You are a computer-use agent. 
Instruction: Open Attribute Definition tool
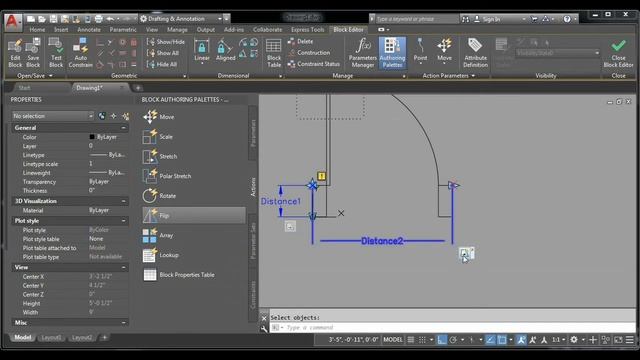click(x=476, y=53)
